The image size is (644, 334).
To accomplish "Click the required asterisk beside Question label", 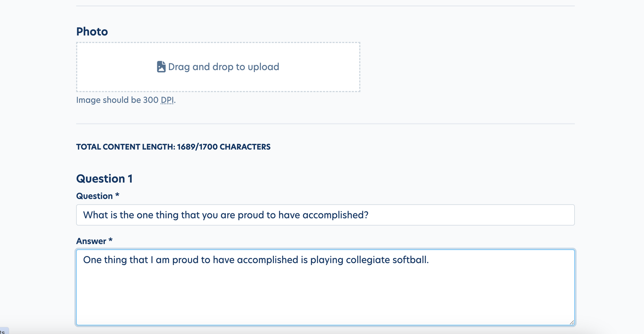I will point(117,195).
